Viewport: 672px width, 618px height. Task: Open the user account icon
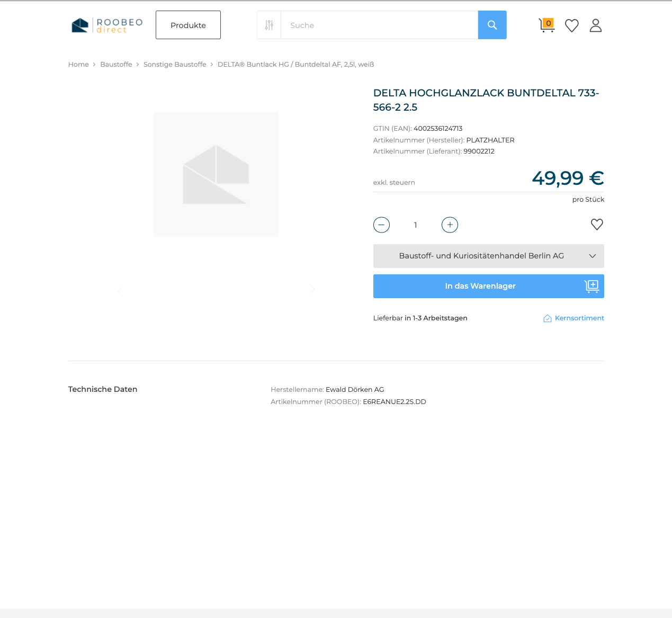596,25
